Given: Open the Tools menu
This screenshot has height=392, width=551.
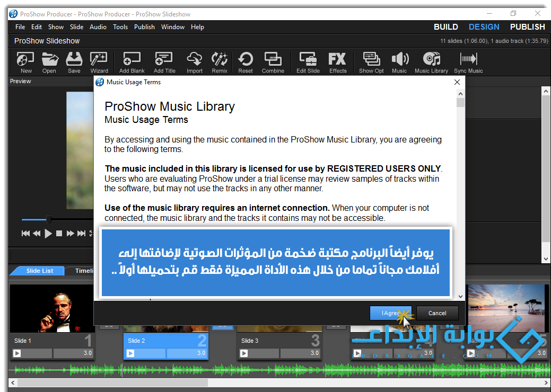Looking at the screenshot, I should pos(120,27).
